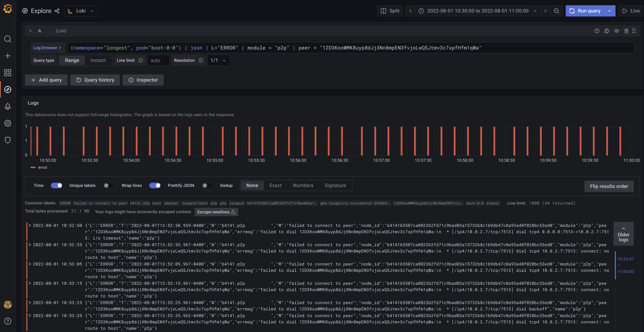The height and width of the screenshot is (332, 644).
Task: Duplicate query A using copy icon
Action: click(x=607, y=31)
